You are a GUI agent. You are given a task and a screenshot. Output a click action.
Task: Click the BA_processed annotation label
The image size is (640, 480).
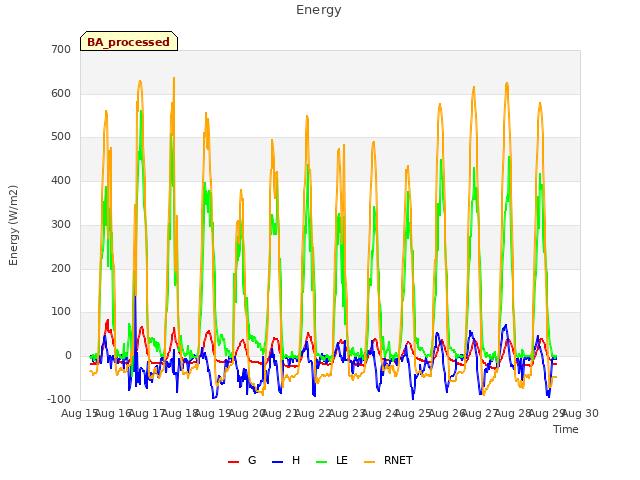pos(129,42)
